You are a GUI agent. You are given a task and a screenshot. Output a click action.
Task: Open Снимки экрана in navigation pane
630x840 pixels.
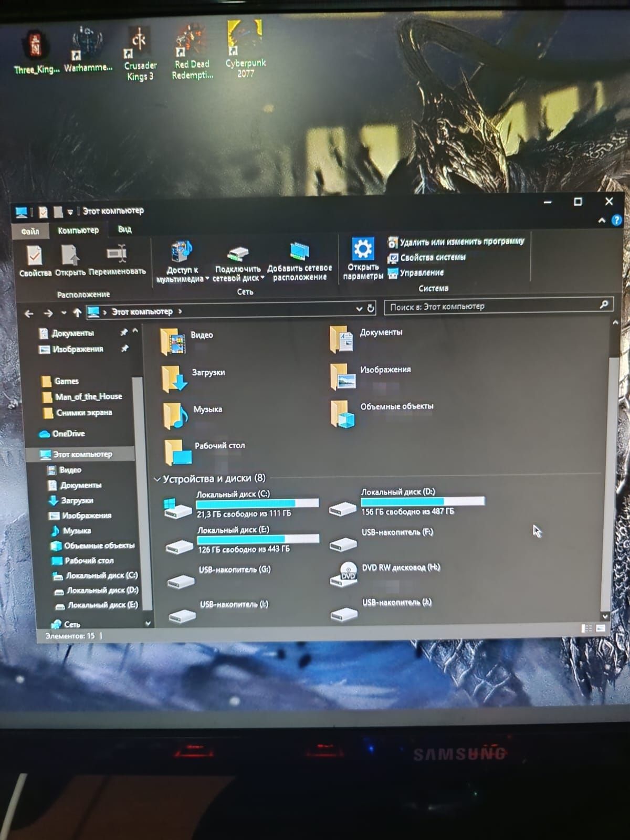[77, 413]
